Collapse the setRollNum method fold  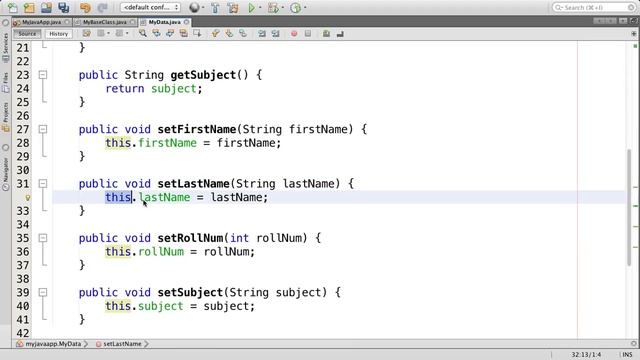[43, 238]
